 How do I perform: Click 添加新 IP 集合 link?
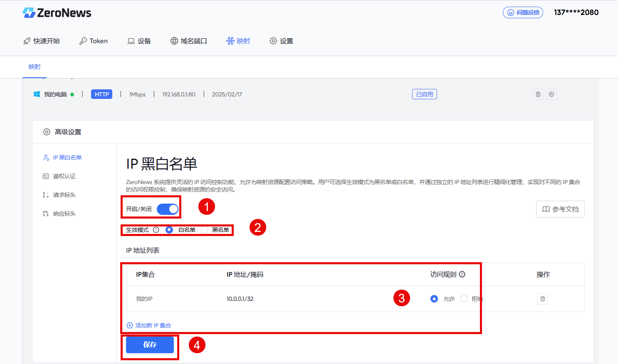[x=149, y=325]
